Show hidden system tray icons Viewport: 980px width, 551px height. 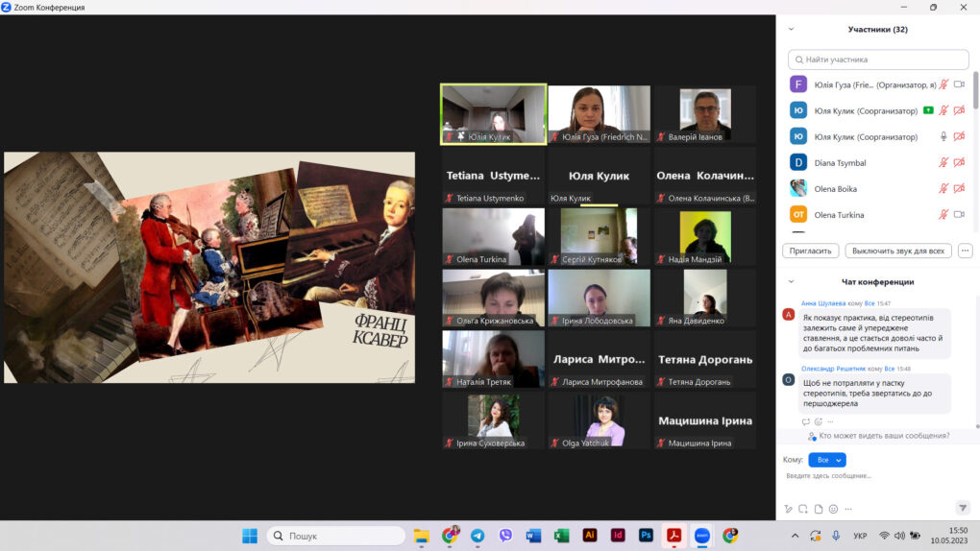coord(795,536)
